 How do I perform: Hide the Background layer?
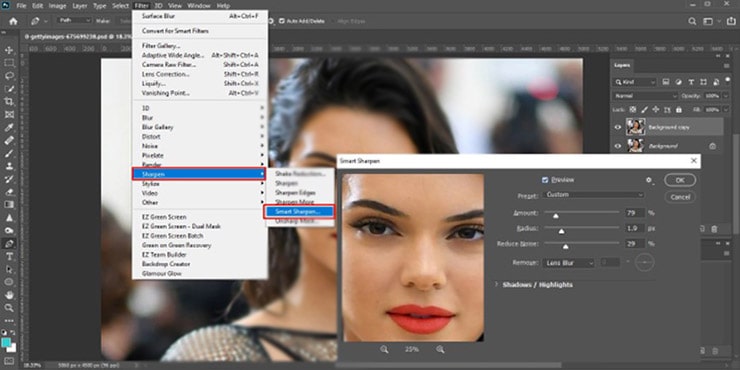pyautogui.click(x=618, y=146)
